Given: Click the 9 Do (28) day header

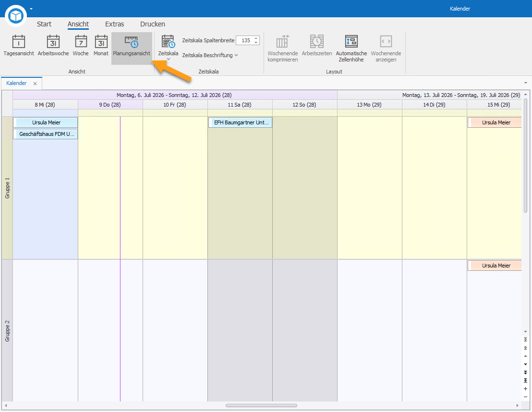Looking at the screenshot, I should 110,105.
